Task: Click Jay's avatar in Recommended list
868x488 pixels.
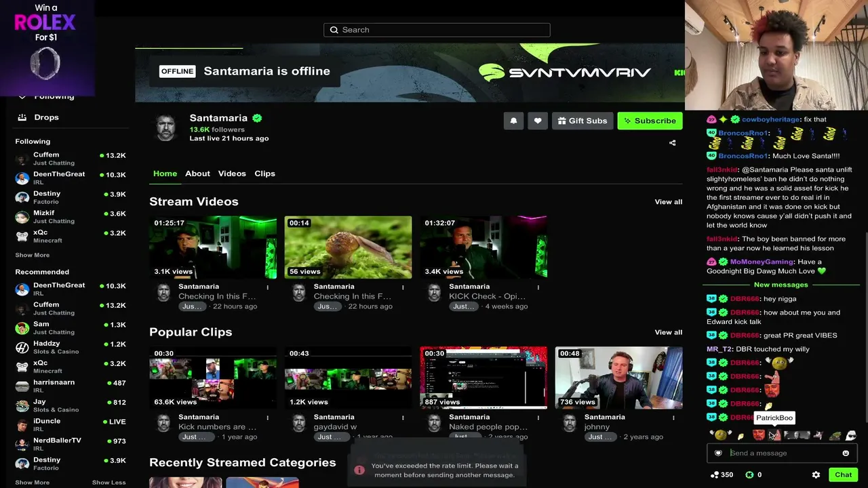Action: tap(22, 405)
